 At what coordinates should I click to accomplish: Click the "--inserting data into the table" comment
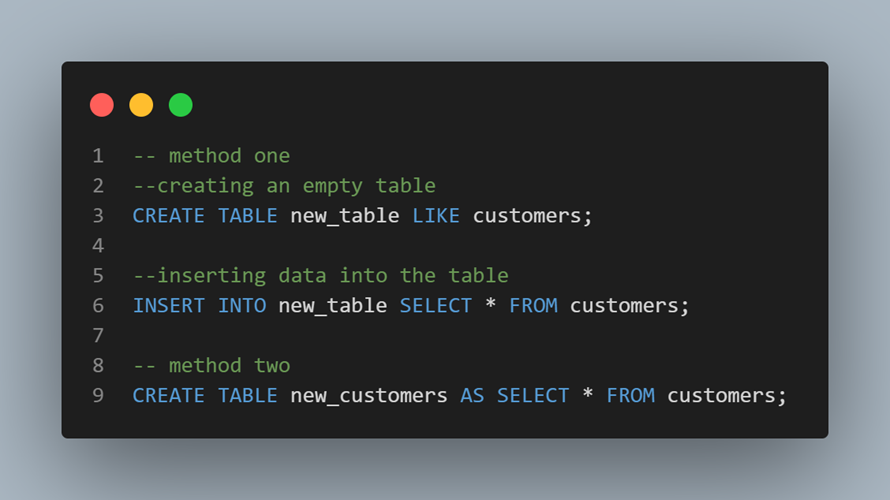click(x=320, y=276)
